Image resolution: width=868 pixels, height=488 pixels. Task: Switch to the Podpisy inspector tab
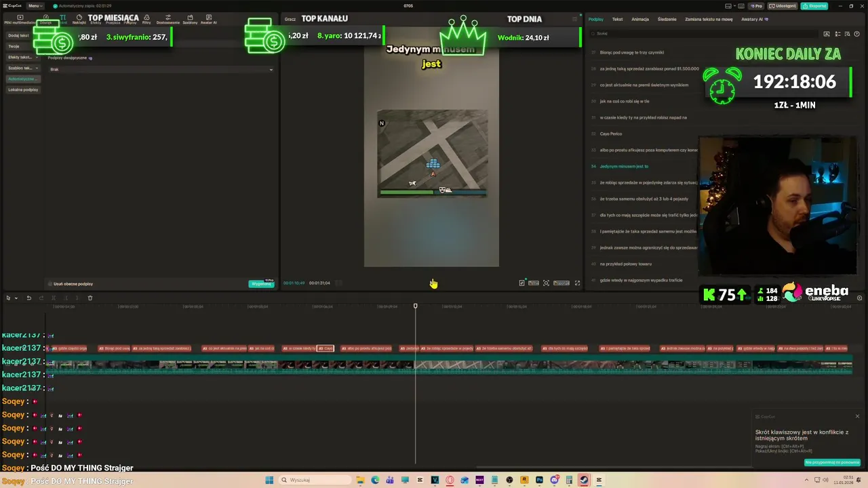coord(596,19)
